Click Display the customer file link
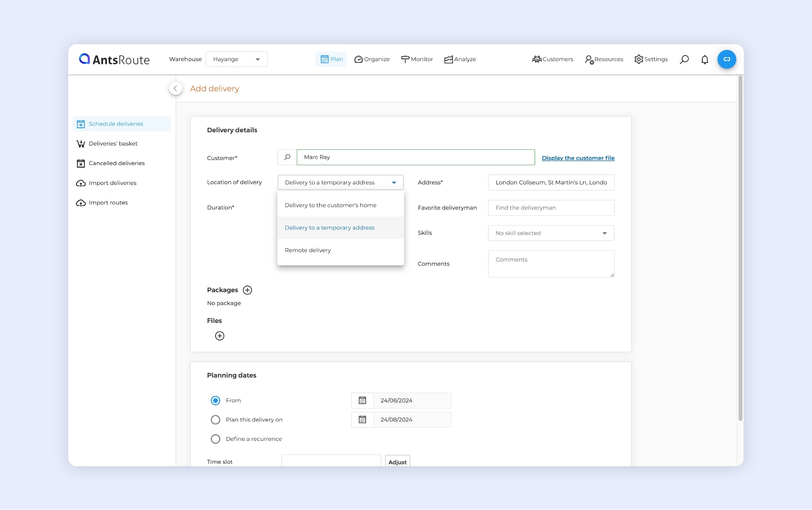The image size is (812, 510). point(578,158)
